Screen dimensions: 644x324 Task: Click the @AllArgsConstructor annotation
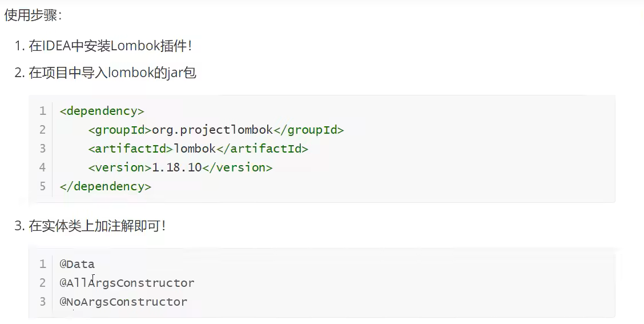pyautogui.click(x=127, y=283)
